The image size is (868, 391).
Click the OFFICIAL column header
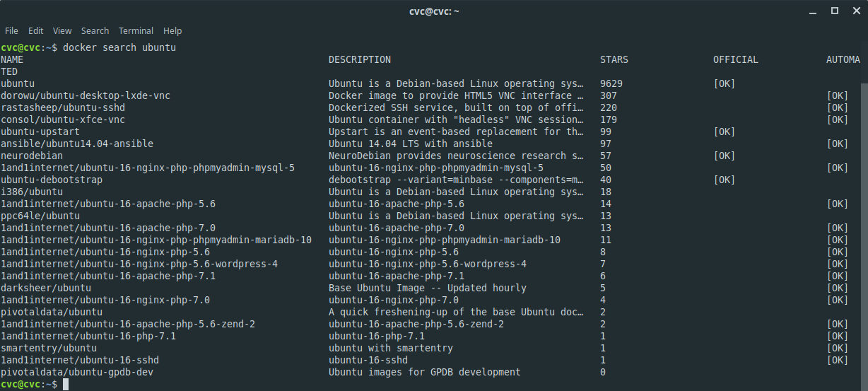pos(736,59)
